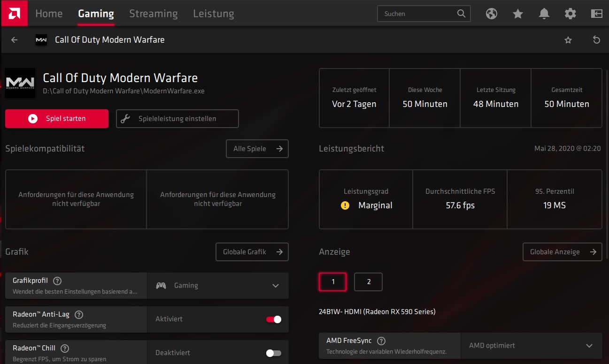The width and height of the screenshot is (609, 364).
Task: Open the Leistung tab
Action: pyautogui.click(x=214, y=14)
